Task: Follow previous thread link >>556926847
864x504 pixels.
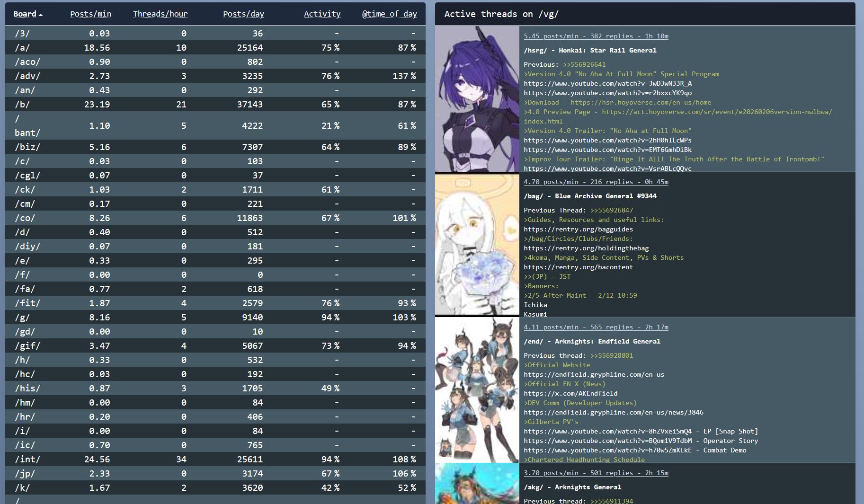Action: click(611, 210)
